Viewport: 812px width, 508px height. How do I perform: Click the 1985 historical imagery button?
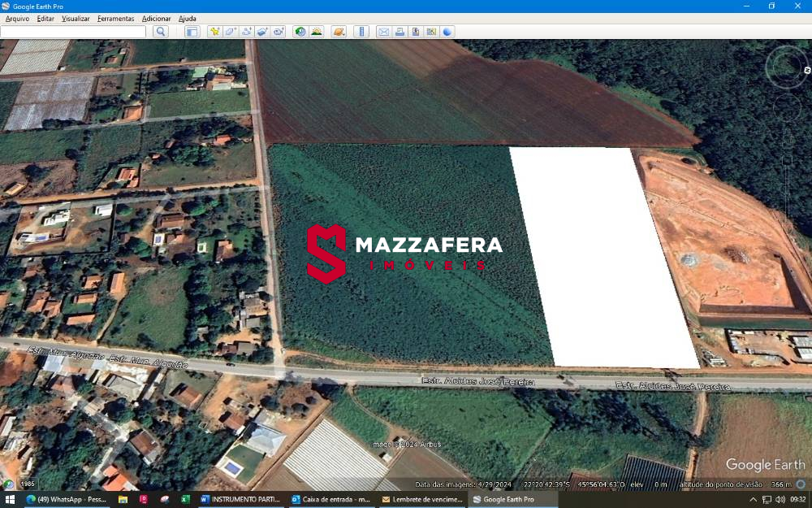[x=28, y=484]
